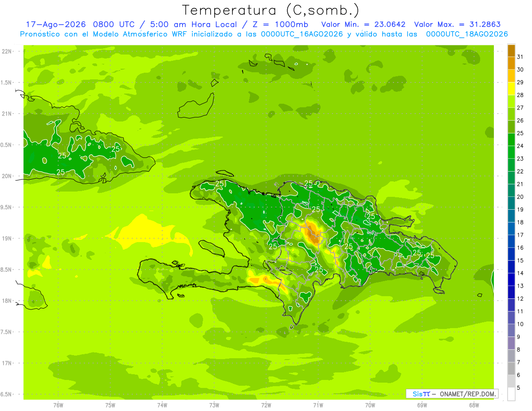Click the 21N latitude axis label
The width and height of the screenshot is (532, 411).
click(x=7, y=114)
